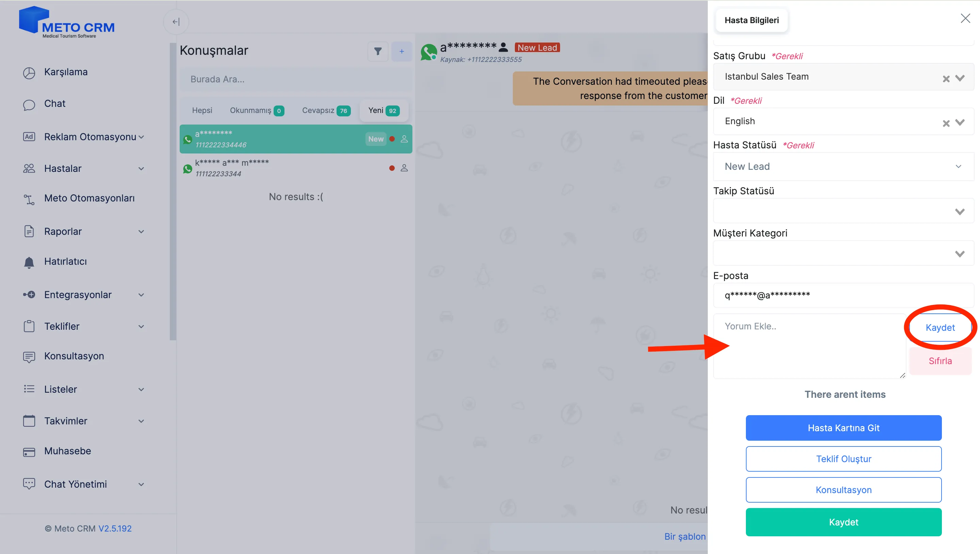Image resolution: width=980 pixels, height=554 pixels.
Task: Click the Hasta Kartına Git button
Action: tap(844, 428)
